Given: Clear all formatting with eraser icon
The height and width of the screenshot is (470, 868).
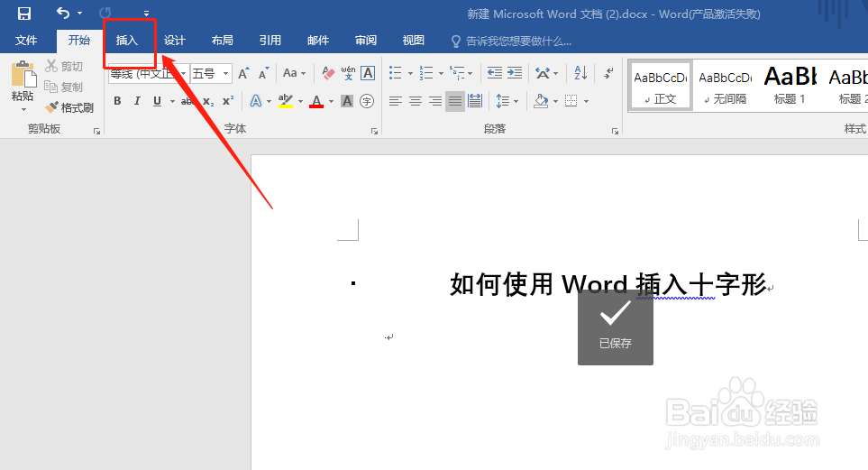Looking at the screenshot, I should [328, 73].
